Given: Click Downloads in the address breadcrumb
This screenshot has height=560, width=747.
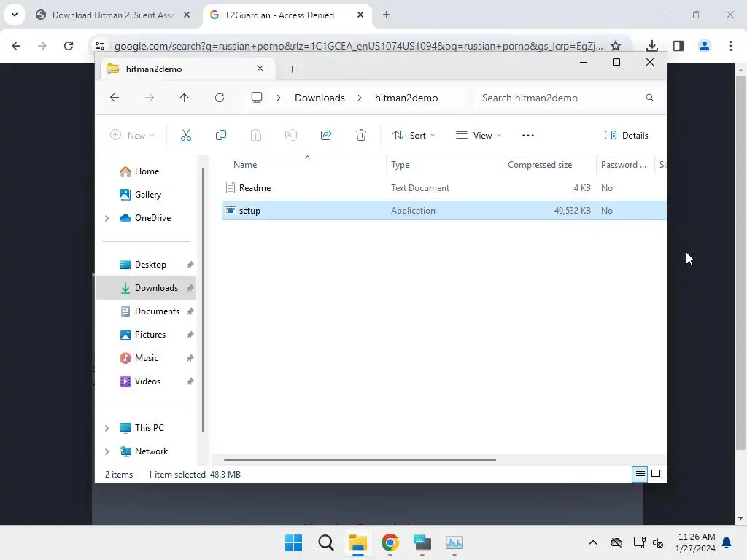Looking at the screenshot, I should (x=320, y=98).
